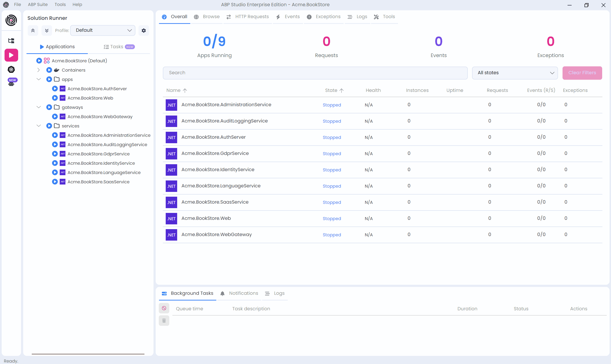Click the Kubernetes icon in left sidebar
This screenshot has width=611, height=364.
pyautogui.click(x=11, y=69)
